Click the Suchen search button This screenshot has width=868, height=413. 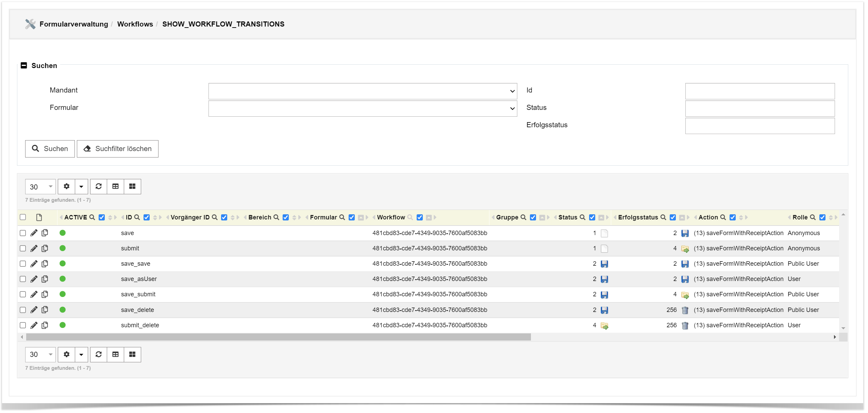(50, 149)
